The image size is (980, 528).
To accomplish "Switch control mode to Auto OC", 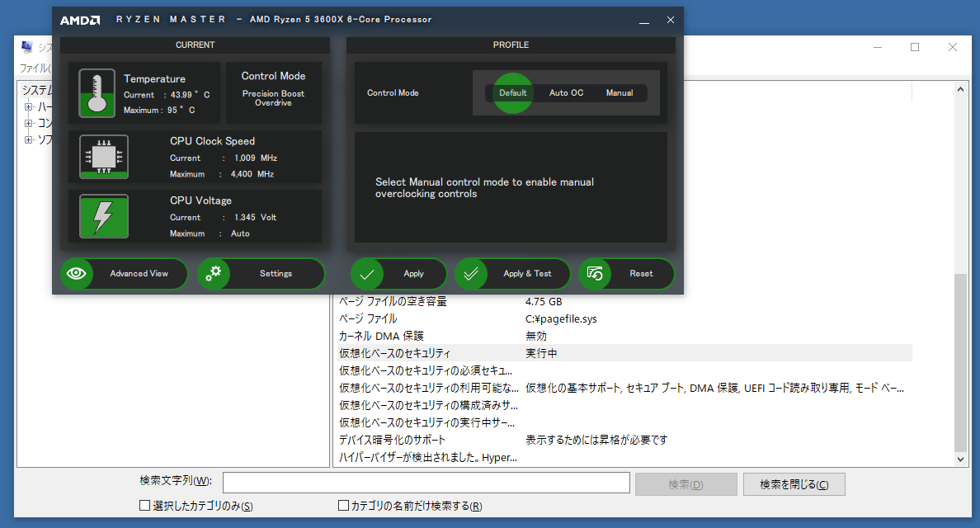I will [566, 93].
